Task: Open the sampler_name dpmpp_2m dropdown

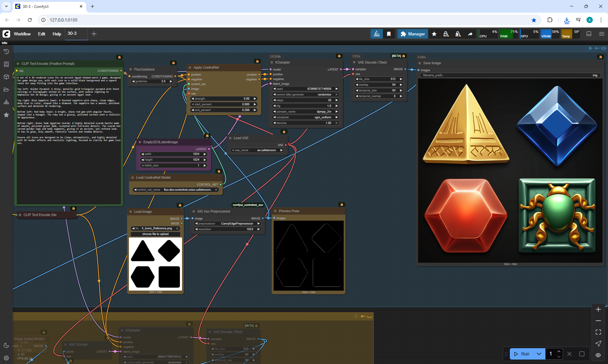Action: (x=305, y=112)
